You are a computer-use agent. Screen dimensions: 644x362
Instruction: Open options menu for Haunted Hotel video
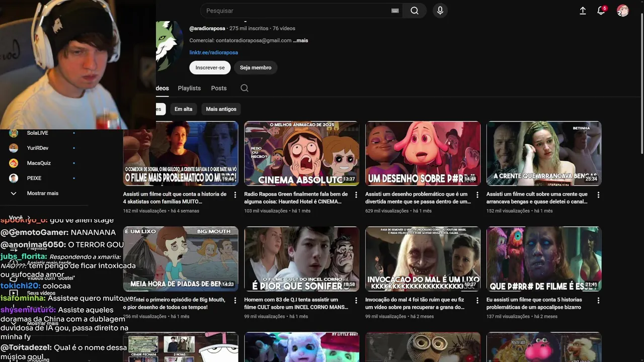click(356, 195)
